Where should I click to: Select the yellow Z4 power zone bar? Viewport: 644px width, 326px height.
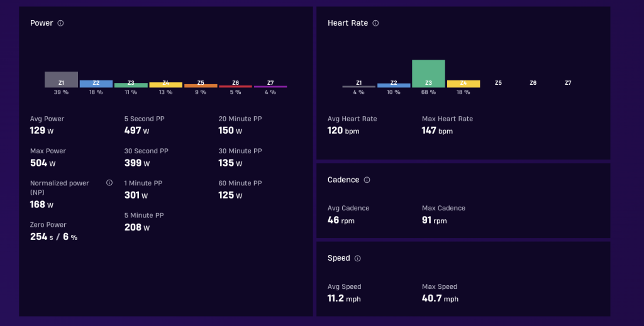click(x=165, y=85)
